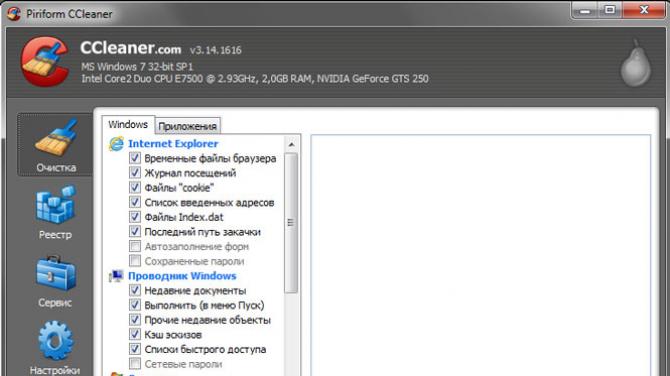
Task: Uncheck Временные файлы браузера
Action: pyautogui.click(x=135, y=158)
